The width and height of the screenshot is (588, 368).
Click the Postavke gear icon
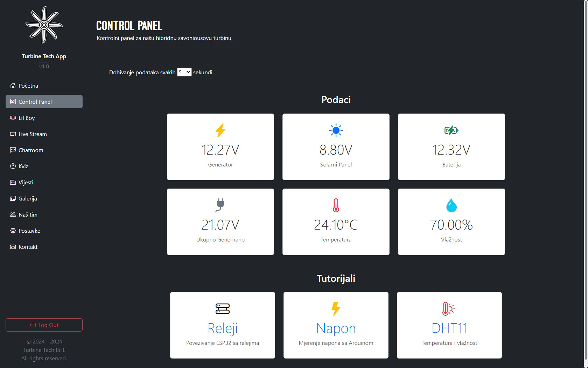pyautogui.click(x=13, y=231)
